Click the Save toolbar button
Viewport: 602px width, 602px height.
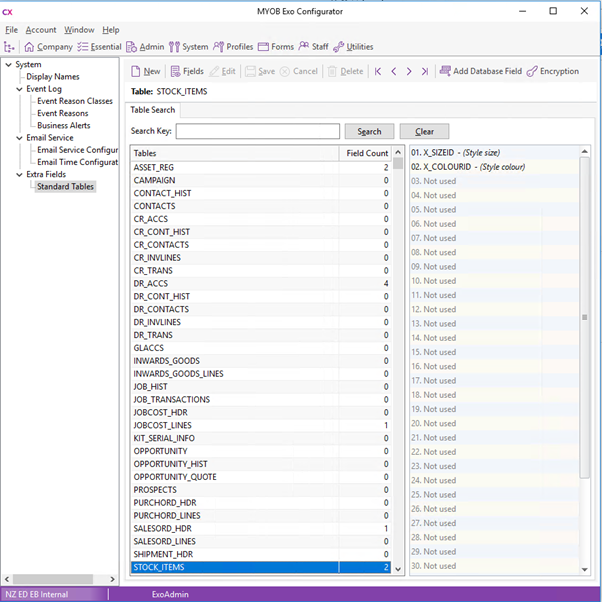(260, 71)
